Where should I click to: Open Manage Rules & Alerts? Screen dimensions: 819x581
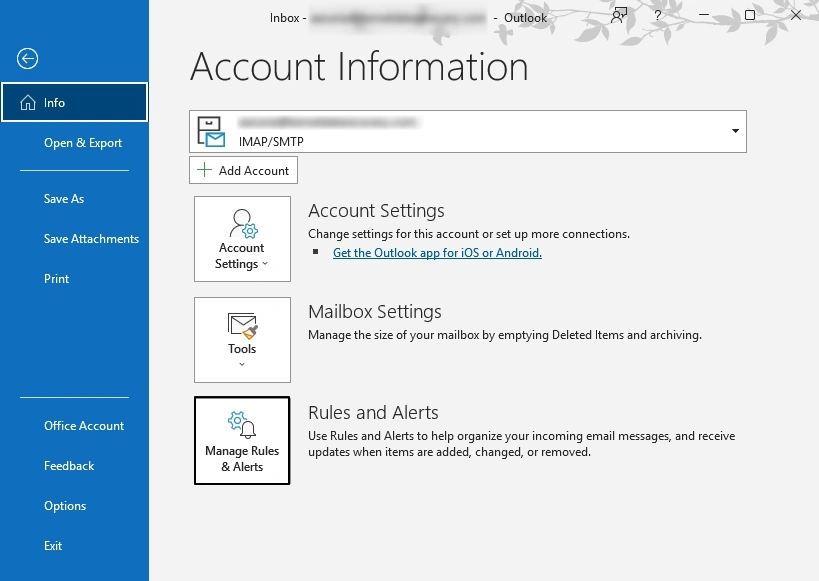242,440
